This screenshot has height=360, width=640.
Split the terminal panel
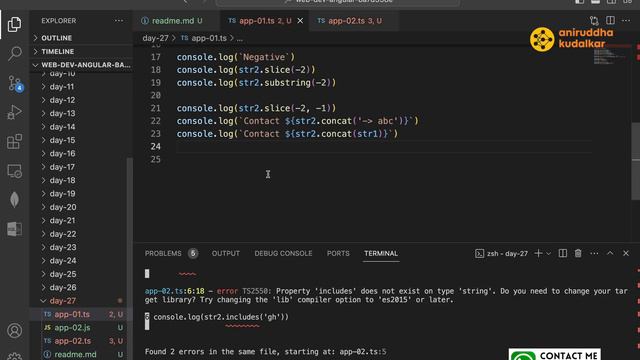(x=562, y=253)
